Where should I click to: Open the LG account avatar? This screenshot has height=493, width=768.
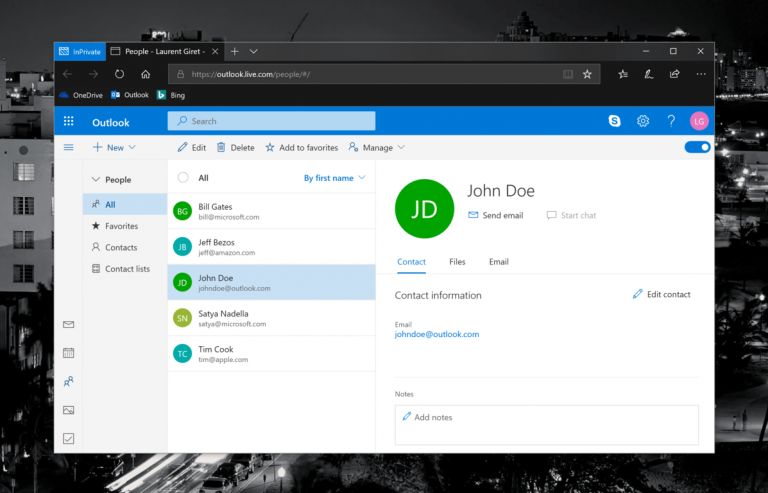[699, 121]
